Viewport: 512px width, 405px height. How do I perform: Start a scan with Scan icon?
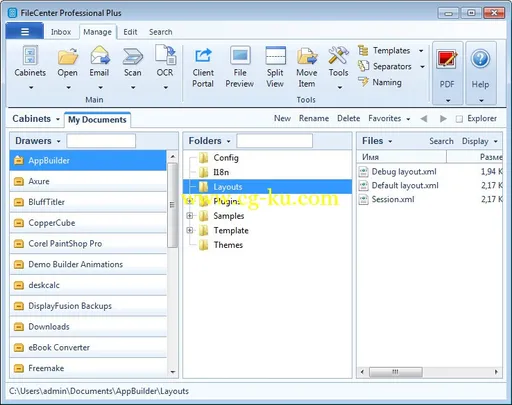coord(133,56)
